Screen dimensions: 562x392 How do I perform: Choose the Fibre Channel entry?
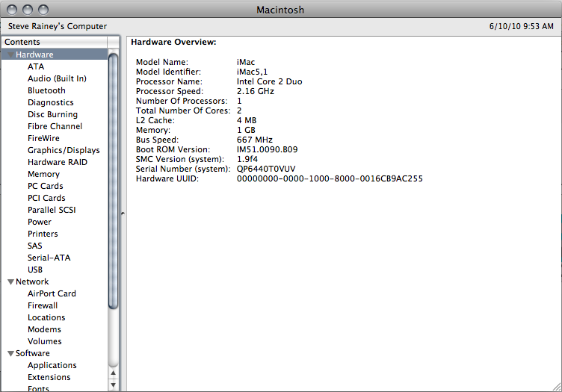pos(55,126)
